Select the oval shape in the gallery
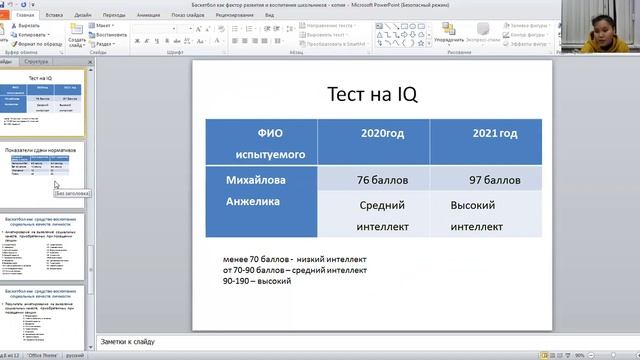640x360 pixels. 413,27
